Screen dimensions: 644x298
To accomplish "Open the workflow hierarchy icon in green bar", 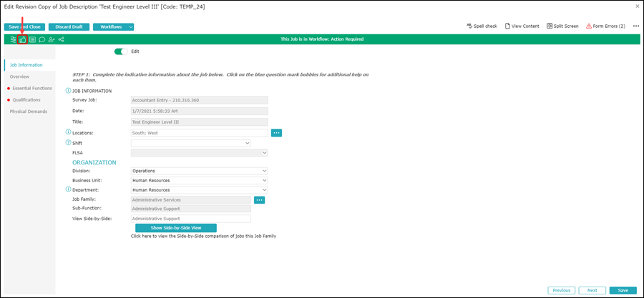I will click(x=14, y=40).
